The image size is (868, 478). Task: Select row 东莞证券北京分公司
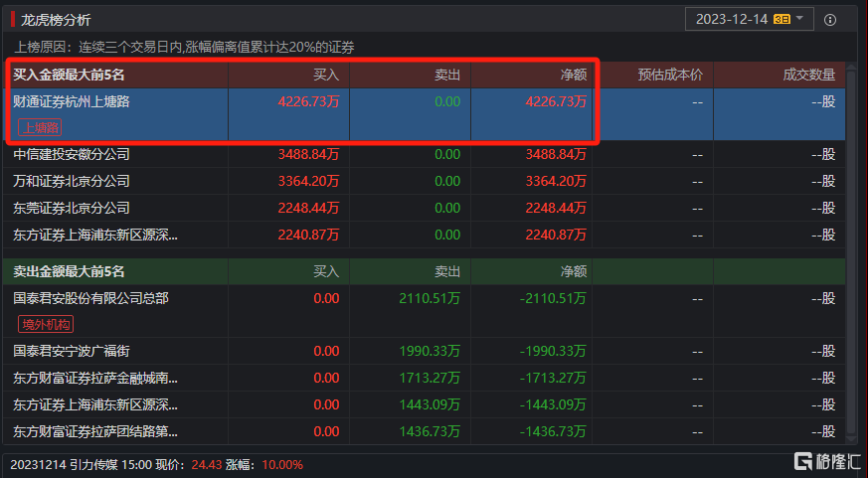tap(424, 208)
